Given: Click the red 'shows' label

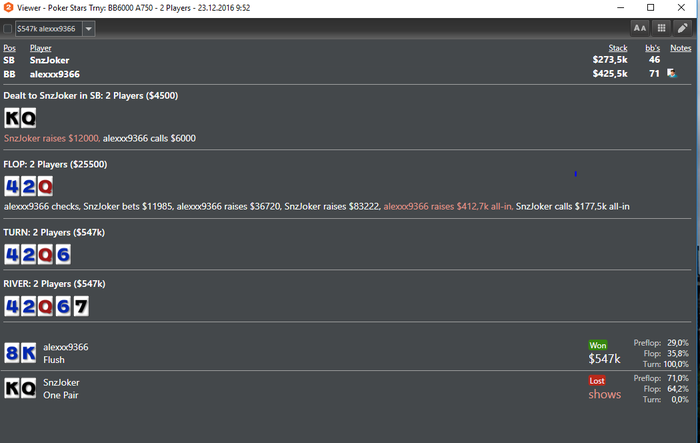Looking at the screenshot, I should pos(604,394).
